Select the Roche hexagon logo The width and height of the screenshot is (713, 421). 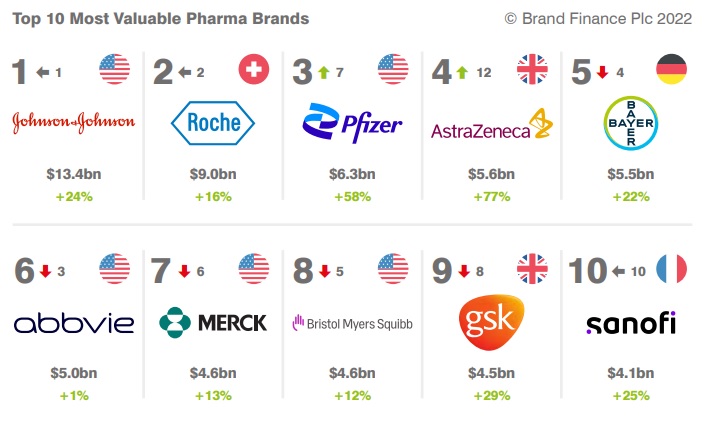(213, 123)
